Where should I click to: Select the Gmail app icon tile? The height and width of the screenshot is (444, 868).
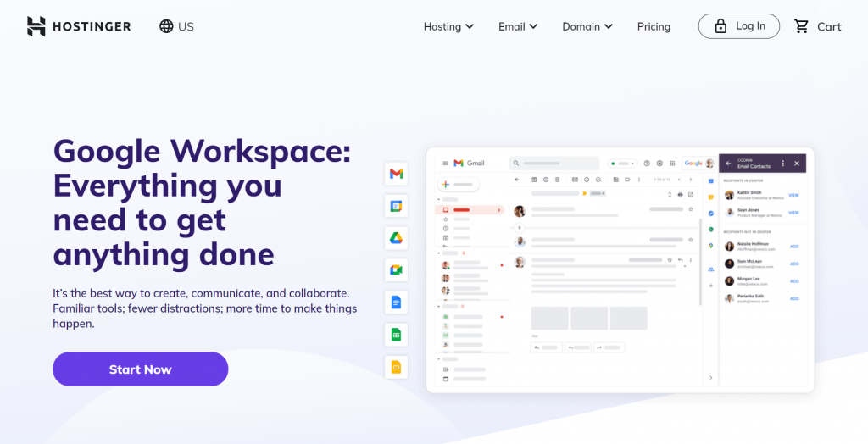pyautogui.click(x=397, y=174)
